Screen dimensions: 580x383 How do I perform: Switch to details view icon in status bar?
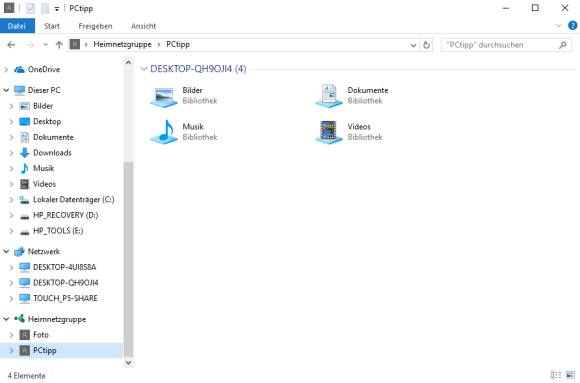tap(556, 375)
